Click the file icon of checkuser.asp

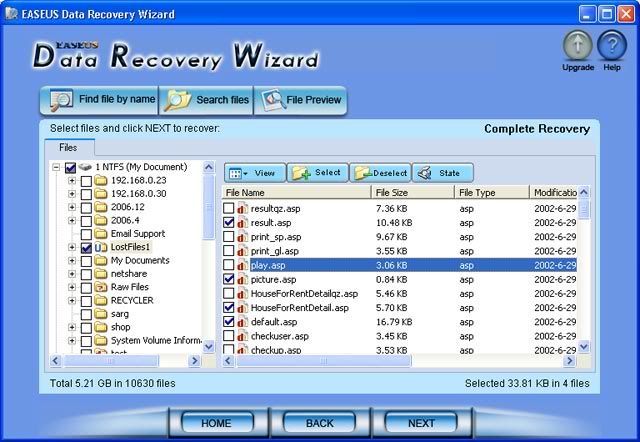point(242,336)
